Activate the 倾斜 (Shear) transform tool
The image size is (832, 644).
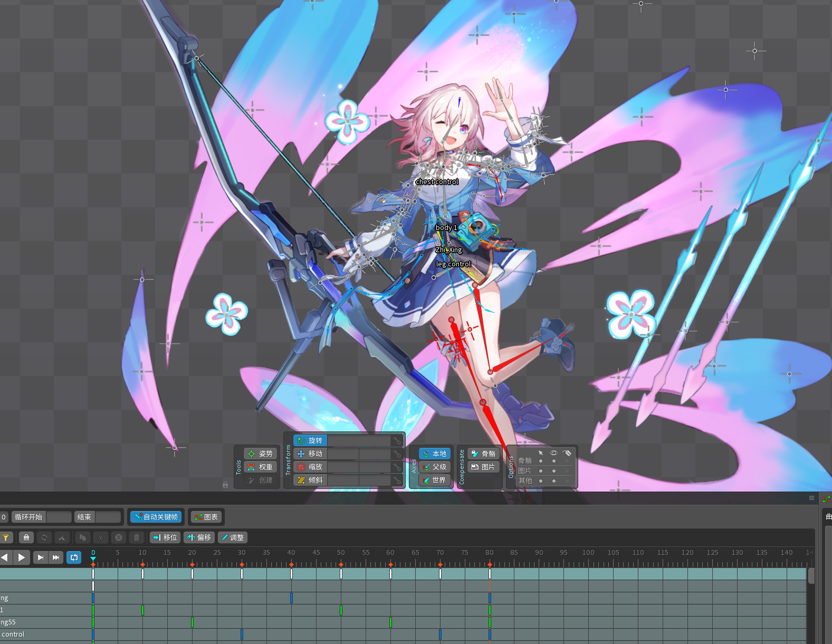coord(310,480)
